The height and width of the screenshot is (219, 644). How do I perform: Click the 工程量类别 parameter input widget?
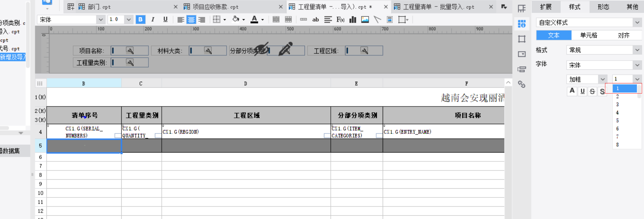pos(130,63)
